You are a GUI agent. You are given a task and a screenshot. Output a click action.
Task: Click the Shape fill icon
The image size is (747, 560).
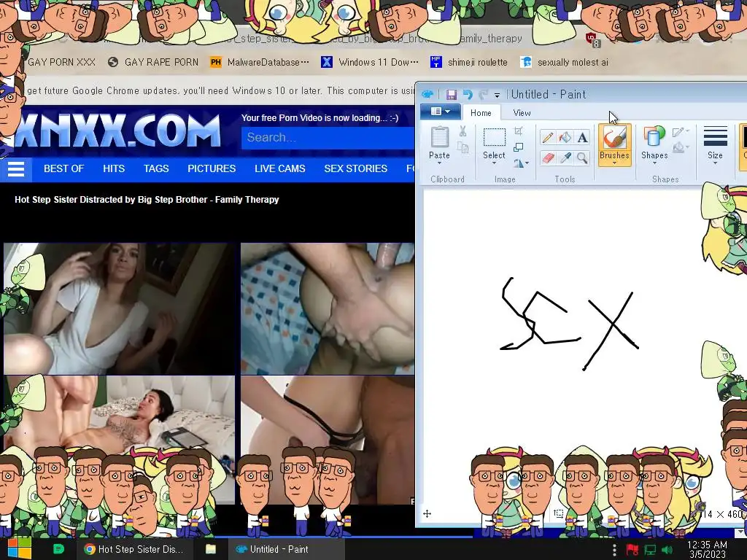pyautogui.click(x=678, y=147)
